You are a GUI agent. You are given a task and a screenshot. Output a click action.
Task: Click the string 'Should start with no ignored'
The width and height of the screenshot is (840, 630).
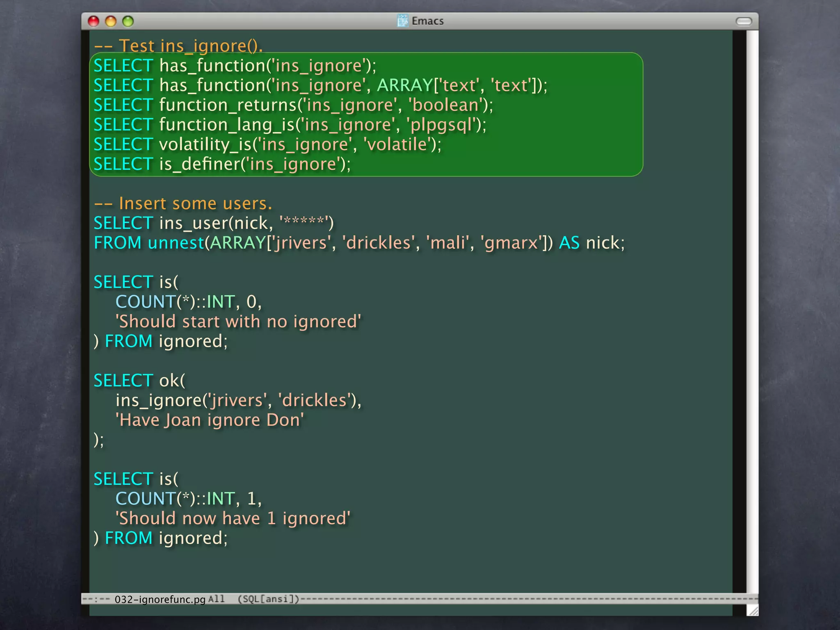click(x=238, y=322)
